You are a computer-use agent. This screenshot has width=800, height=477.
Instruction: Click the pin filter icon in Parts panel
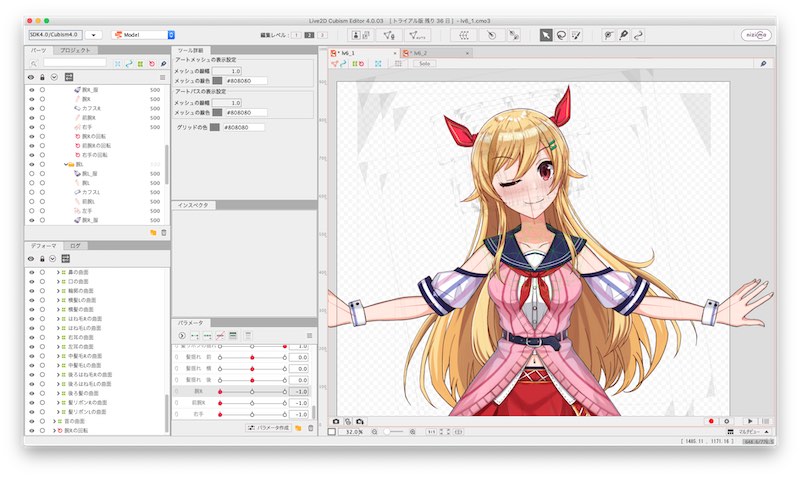click(163, 64)
